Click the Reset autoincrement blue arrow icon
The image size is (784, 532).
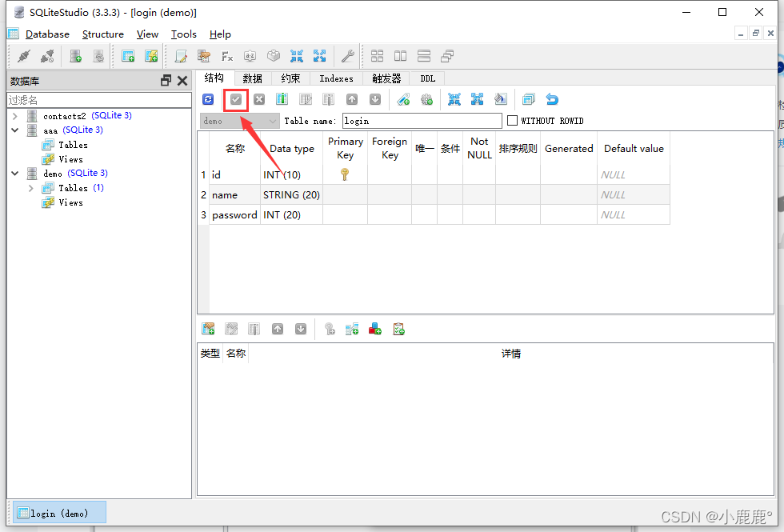click(x=552, y=99)
